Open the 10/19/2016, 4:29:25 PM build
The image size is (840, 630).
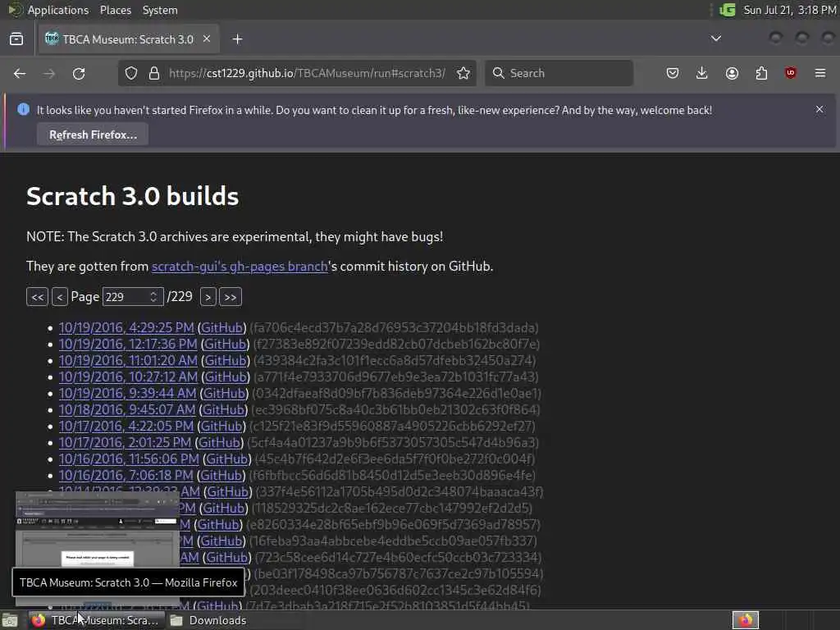pos(126,327)
